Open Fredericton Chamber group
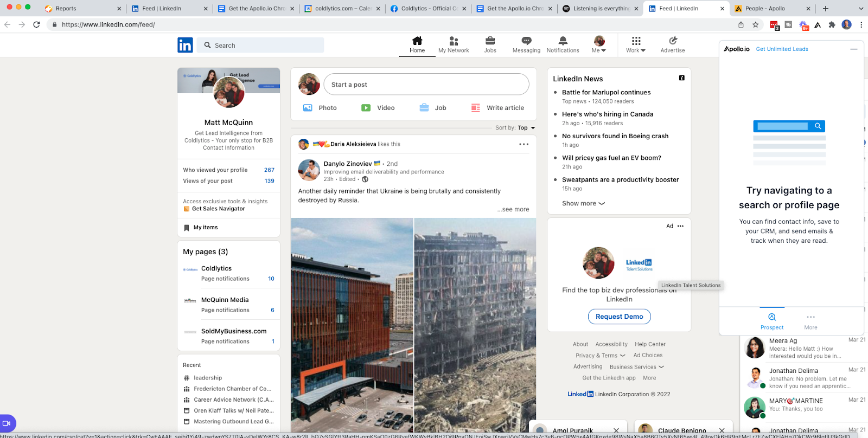This screenshot has width=868, height=438. point(233,389)
